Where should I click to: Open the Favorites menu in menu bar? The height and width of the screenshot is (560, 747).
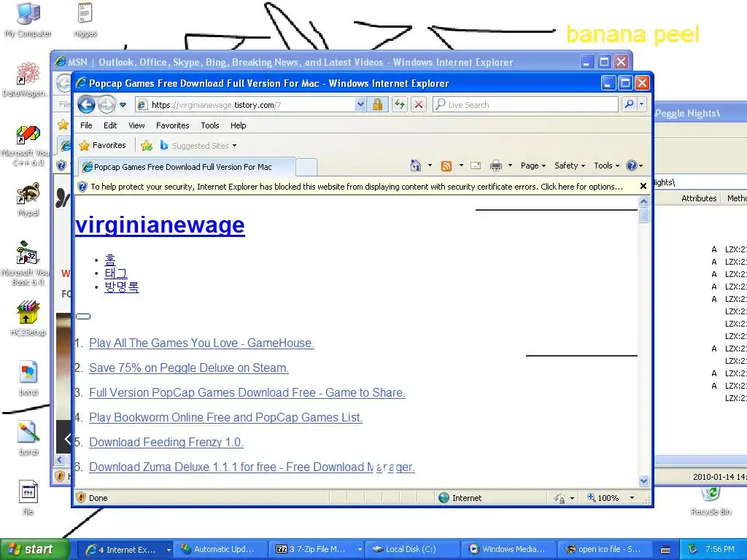click(x=172, y=125)
